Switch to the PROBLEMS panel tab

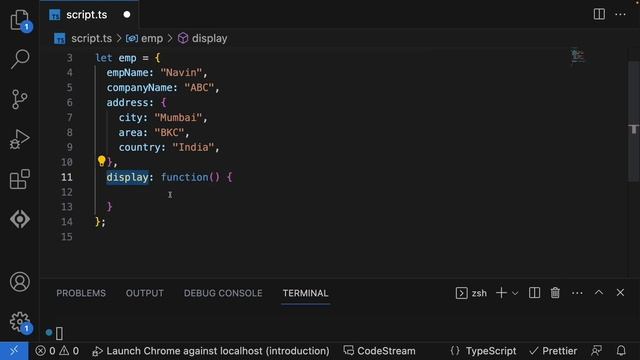tap(81, 293)
